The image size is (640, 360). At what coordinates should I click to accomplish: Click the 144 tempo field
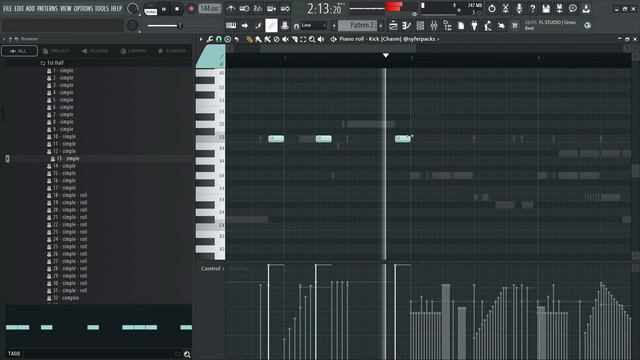pyautogui.click(x=210, y=9)
